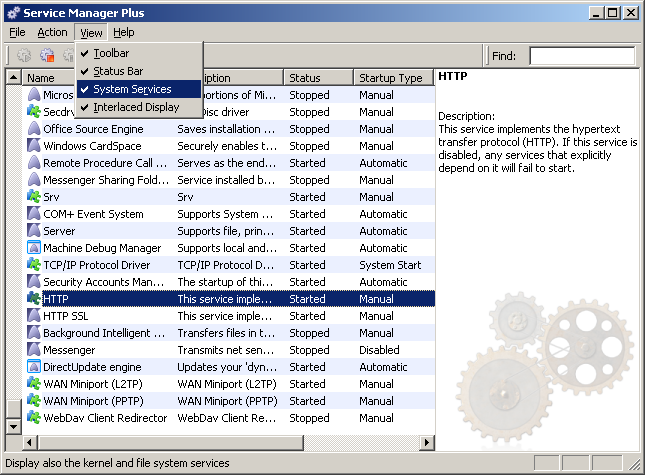Click the horizontal scrollbar right arrow
The height and width of the screenshot is (475, 645).
pos(427,443)
